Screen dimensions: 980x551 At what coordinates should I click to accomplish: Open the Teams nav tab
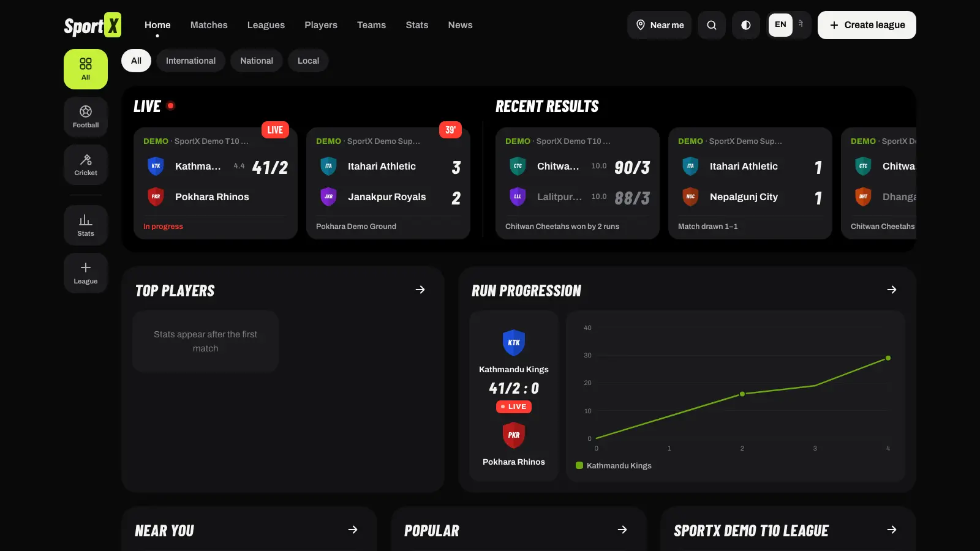372,25
